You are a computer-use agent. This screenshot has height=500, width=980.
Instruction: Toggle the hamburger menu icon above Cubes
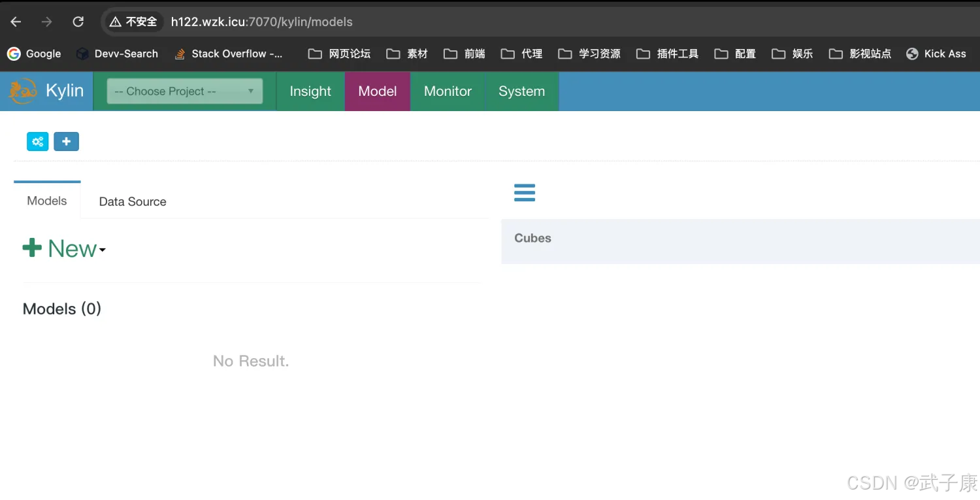(x=525, y=193)
